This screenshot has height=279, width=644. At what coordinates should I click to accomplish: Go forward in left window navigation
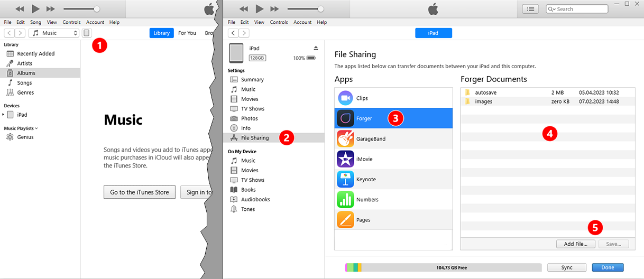click(x=20, y=33)
